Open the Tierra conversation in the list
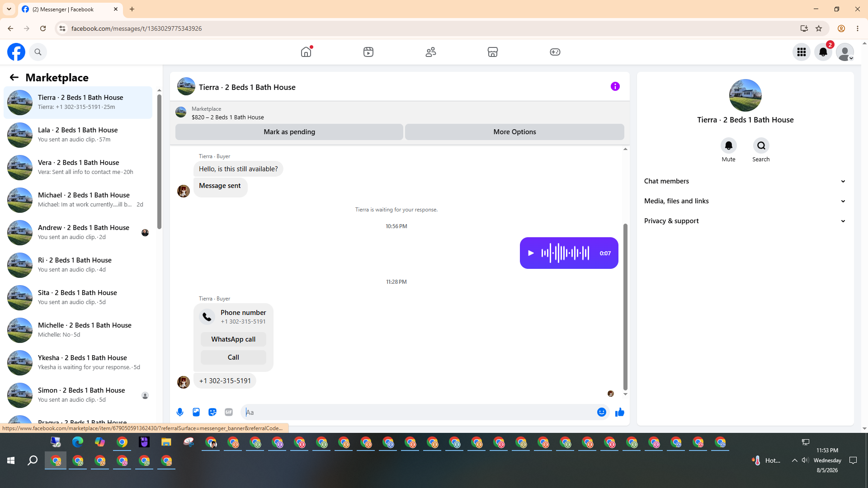The image size is (868, 488). pos(78,103)
